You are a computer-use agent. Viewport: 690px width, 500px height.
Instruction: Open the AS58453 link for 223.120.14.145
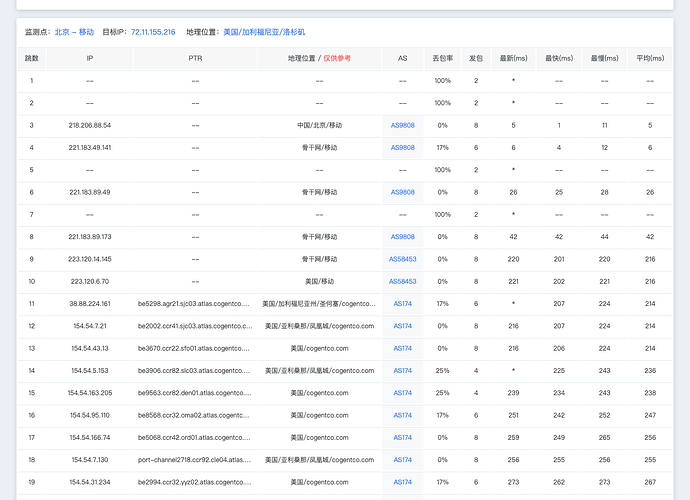pos(403,259)
